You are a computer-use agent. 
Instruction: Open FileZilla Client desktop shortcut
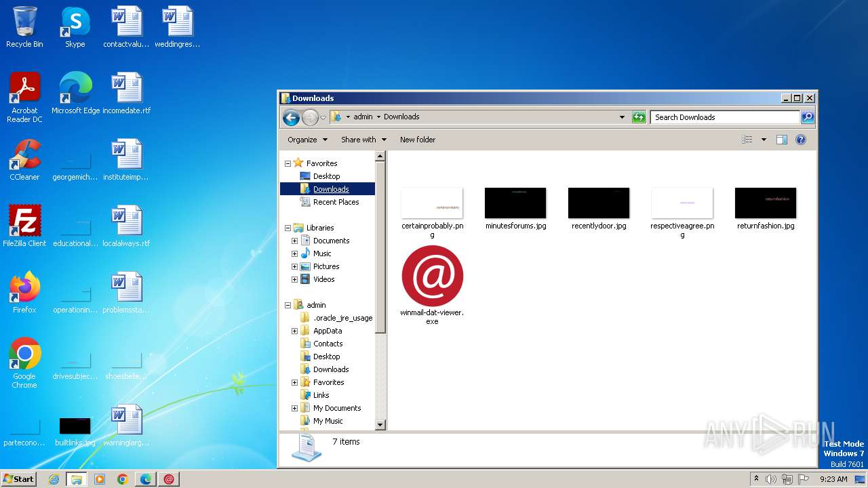tap(24, 226)
